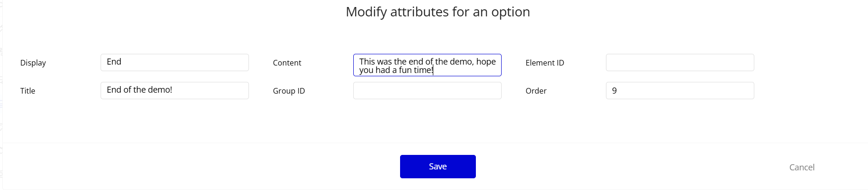Image resolution: width=868 pixels, height=190 pixels.
Task: Click the Display label
Action: click(x=33, y=63)
